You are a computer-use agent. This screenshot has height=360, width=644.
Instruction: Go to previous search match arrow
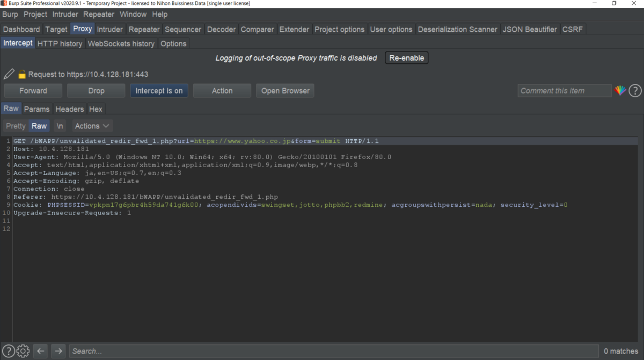pyautogui.click(x=41, y=351)
